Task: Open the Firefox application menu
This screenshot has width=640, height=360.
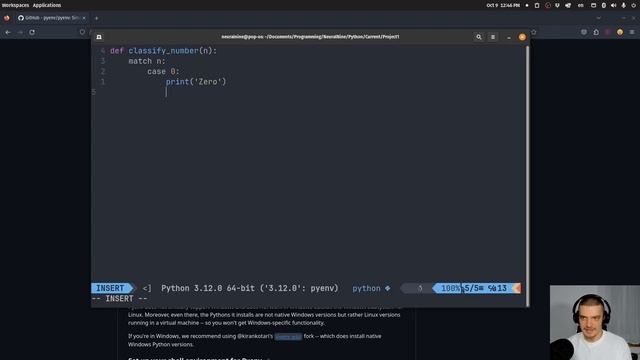Action: [632, 32]
